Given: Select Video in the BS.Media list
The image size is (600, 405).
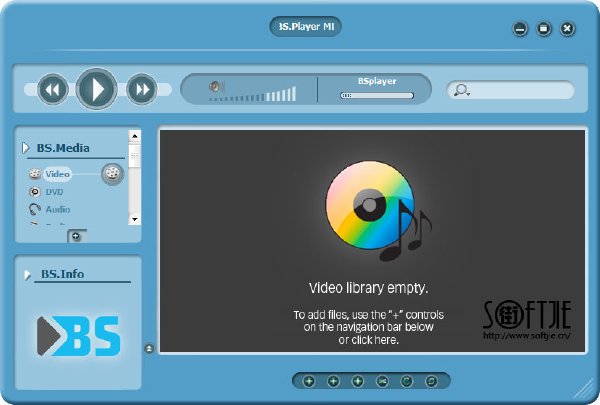Looking at the screenshot, I should click(57, 174).
